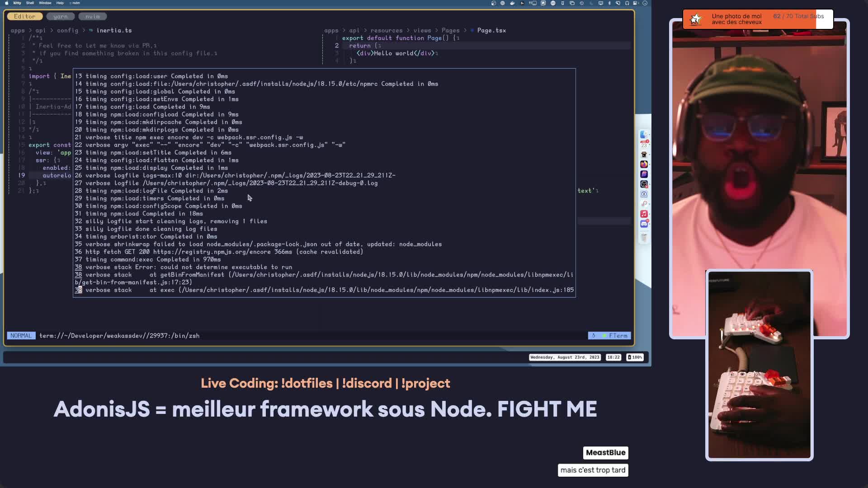The image size is (868, 488).
Task: Click the 18:22 time widget
Action: (613, 357)
